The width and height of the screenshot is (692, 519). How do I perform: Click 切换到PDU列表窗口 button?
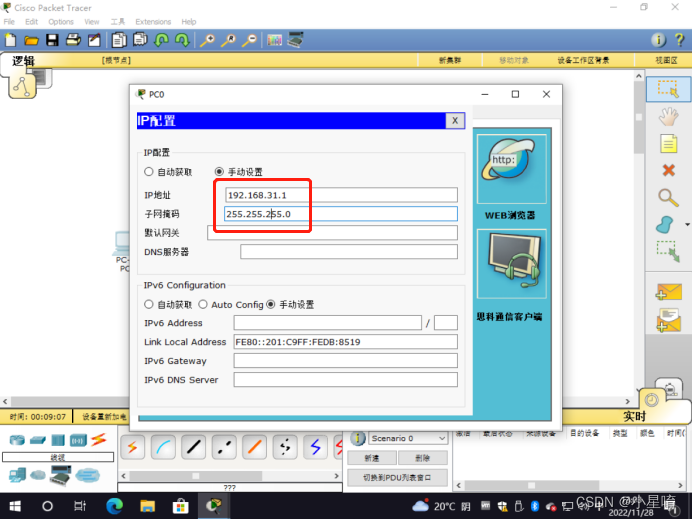point(397,478)
